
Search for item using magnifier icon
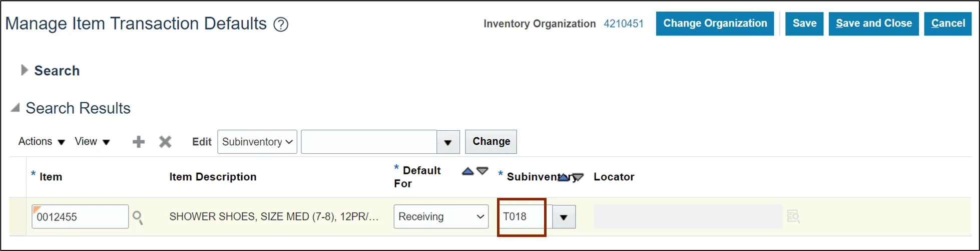(138, 217)
